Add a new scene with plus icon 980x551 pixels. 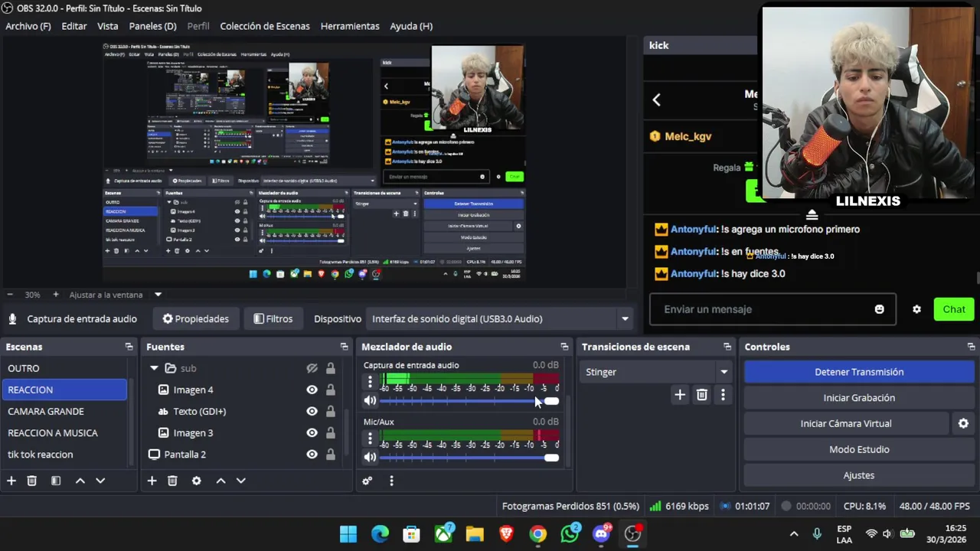(11, 481)
